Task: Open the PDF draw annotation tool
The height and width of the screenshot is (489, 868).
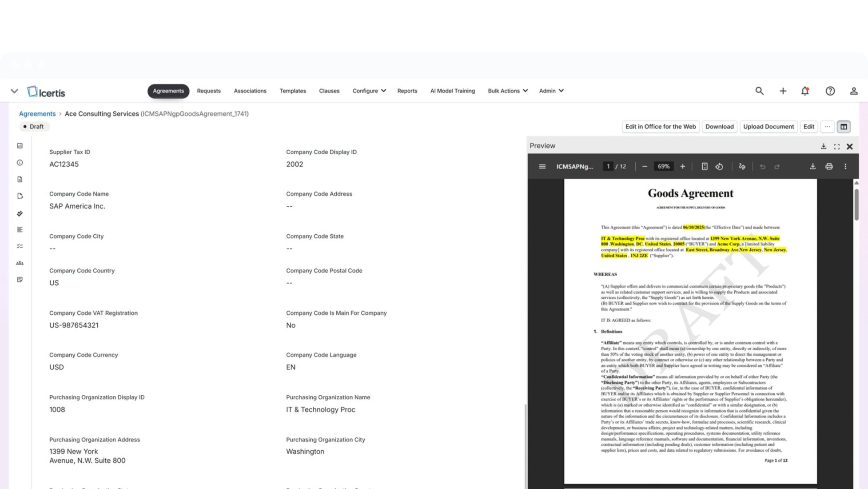Action: (742, 167)
